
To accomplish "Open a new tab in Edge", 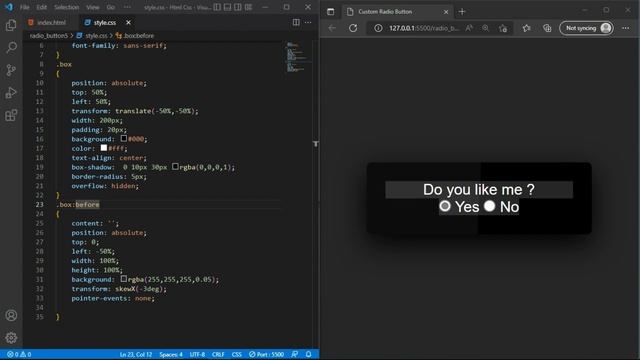I will pyautogui.click(x=462, y=12).
